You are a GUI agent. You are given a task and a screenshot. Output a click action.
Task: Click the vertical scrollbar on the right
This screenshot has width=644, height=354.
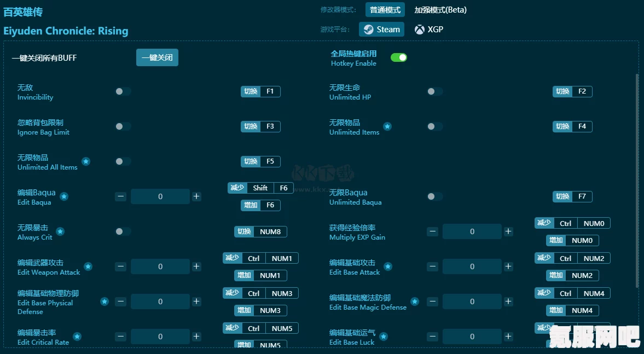click(x=637, y=181)
